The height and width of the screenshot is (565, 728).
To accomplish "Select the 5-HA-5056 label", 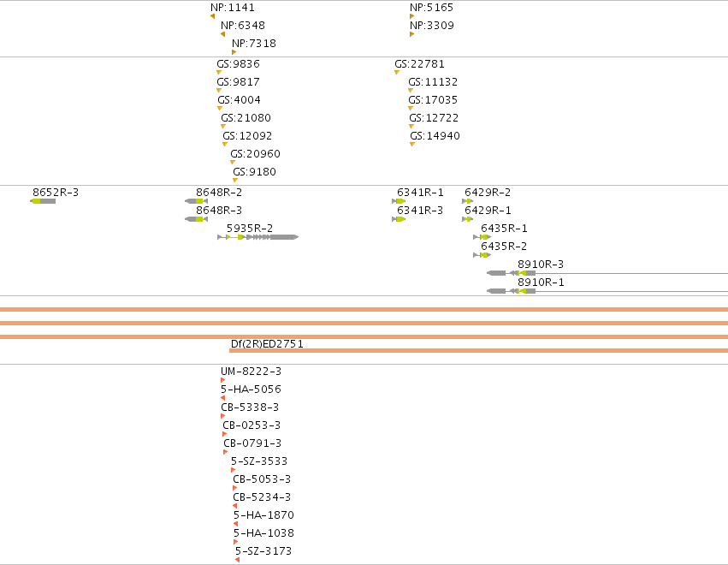I will coord(252,390).
